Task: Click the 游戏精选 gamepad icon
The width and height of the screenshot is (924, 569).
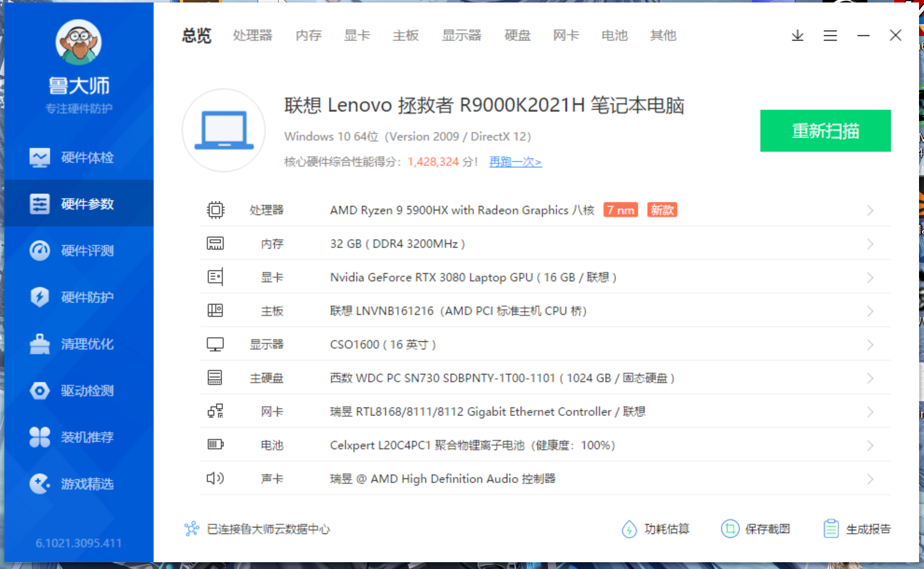Action: point(40,484)
